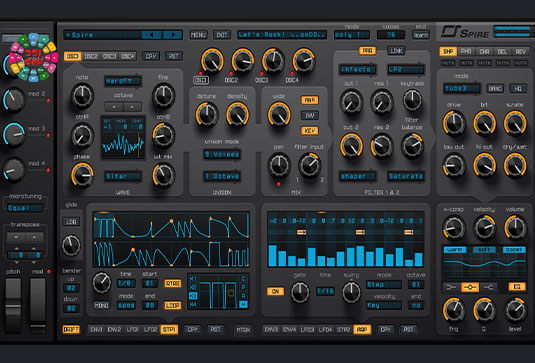The image size is (535, 363).
Task: Open the LP2 filter mode dropdown
Action: (x=405, y=69)
